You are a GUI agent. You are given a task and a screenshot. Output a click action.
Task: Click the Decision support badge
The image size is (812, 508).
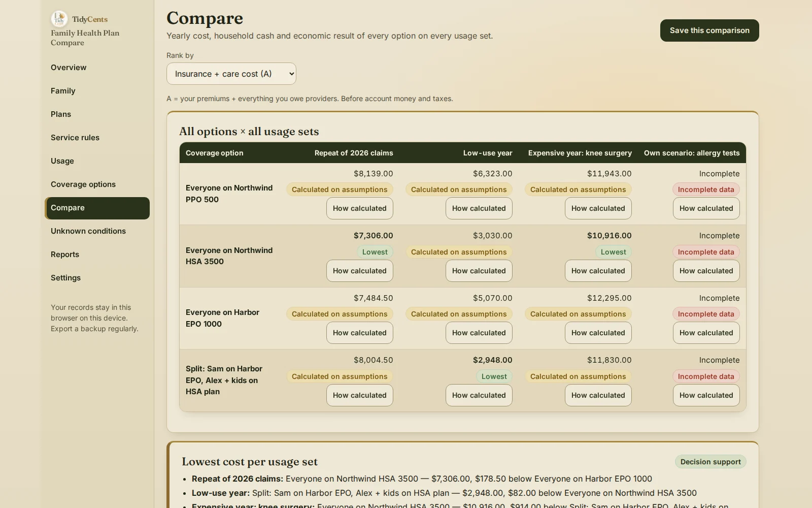pyautogui.click(x=710, y=462)
